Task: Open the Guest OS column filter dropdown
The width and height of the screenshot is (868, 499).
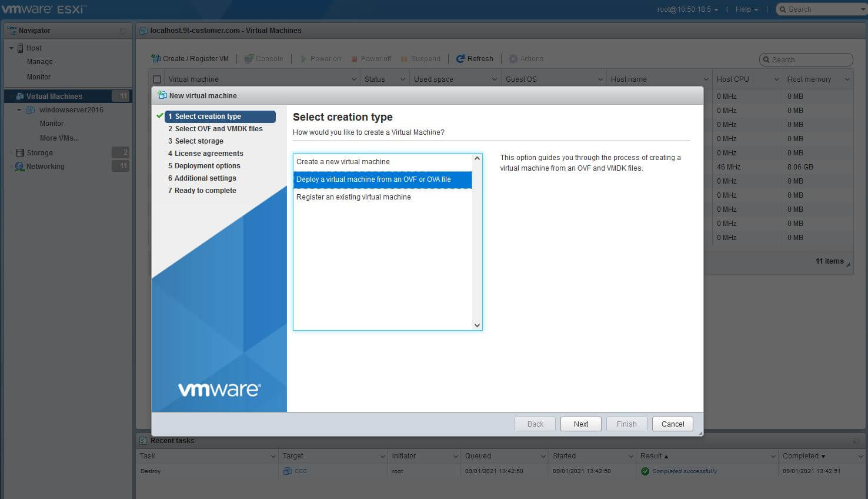Action: (x=600, y=78)
